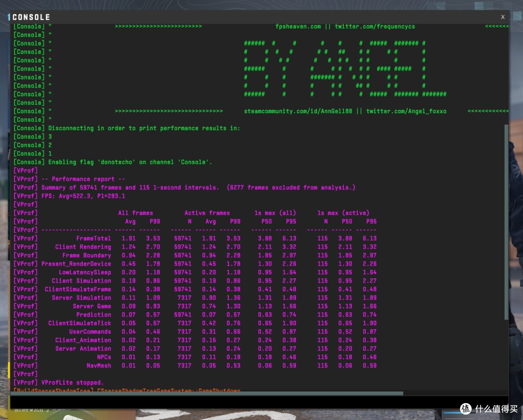Viewport: 523px width, 420px height.
Task: Click steamcommunity.com/id/AnnGell88 text
Action: 298,111
